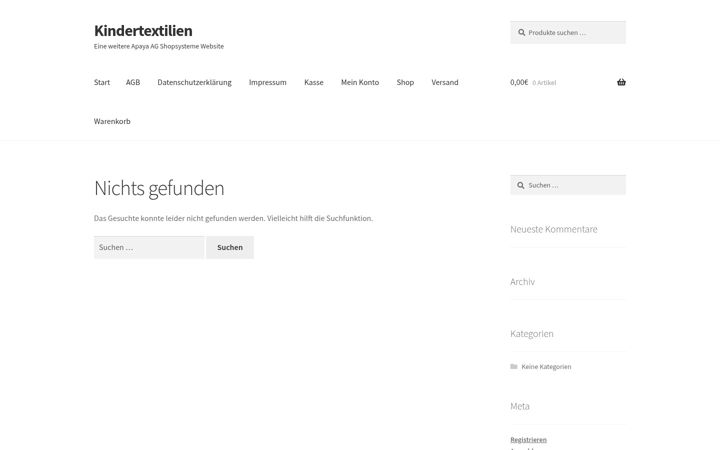Viewport: 720px width, 450px height.
Task: Open Datenschutzerklärung page
Action: [x=194, y=82]
